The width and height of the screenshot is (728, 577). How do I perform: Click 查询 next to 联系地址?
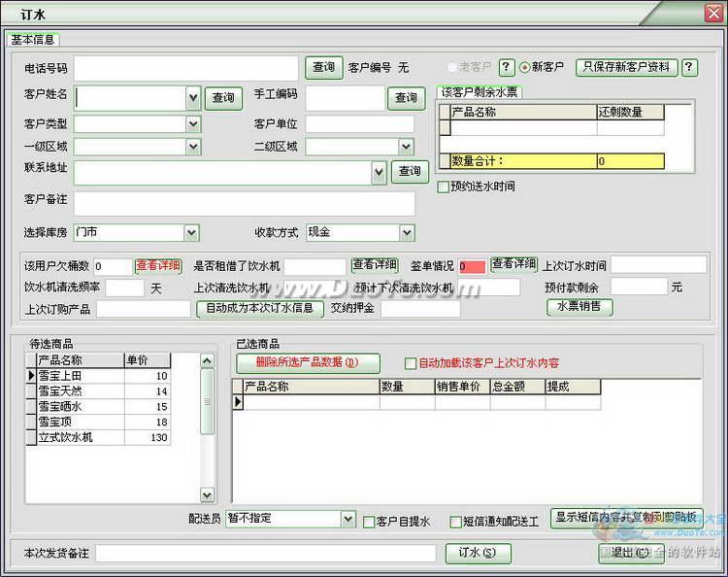click(x=410, y=171)
